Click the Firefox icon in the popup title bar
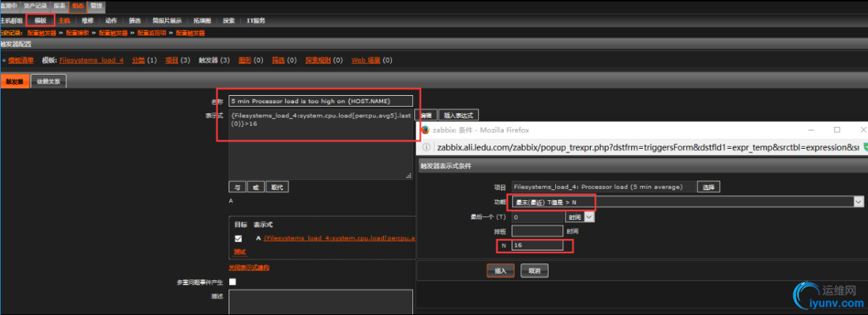 point(425,130)
